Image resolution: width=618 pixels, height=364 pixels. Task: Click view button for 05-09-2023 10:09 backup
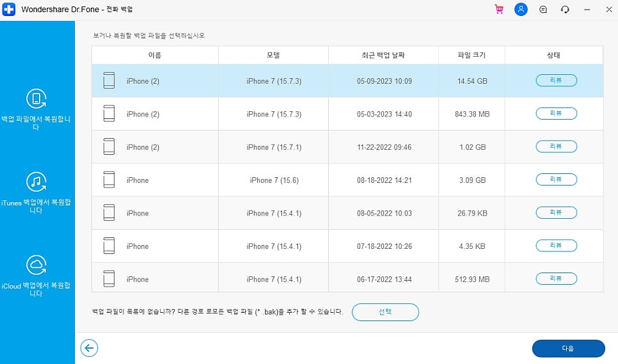point(556,81)
